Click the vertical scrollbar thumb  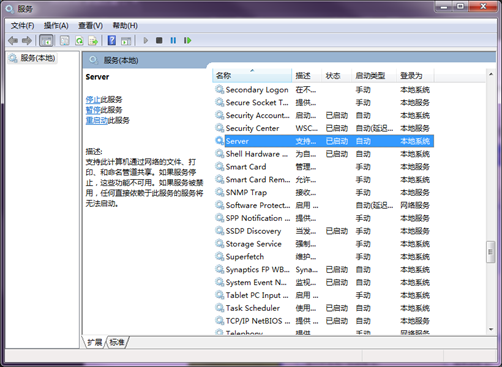click(490, 252)
